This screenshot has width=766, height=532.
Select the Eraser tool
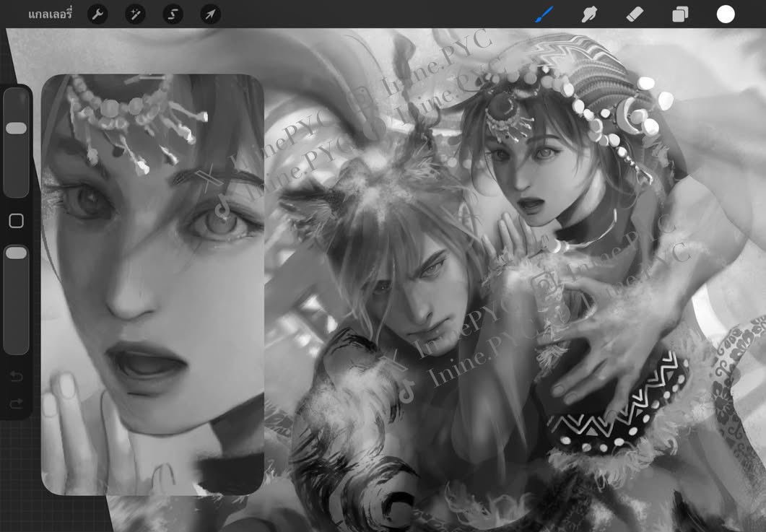[635, 14]
